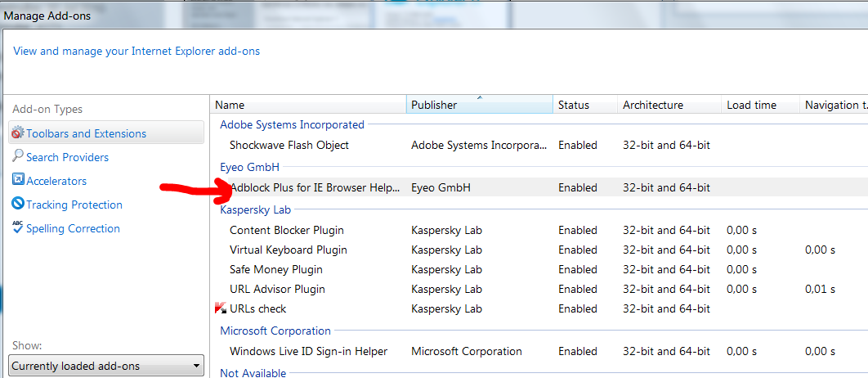Click the Accelerators icon

[x=18, y=180]
